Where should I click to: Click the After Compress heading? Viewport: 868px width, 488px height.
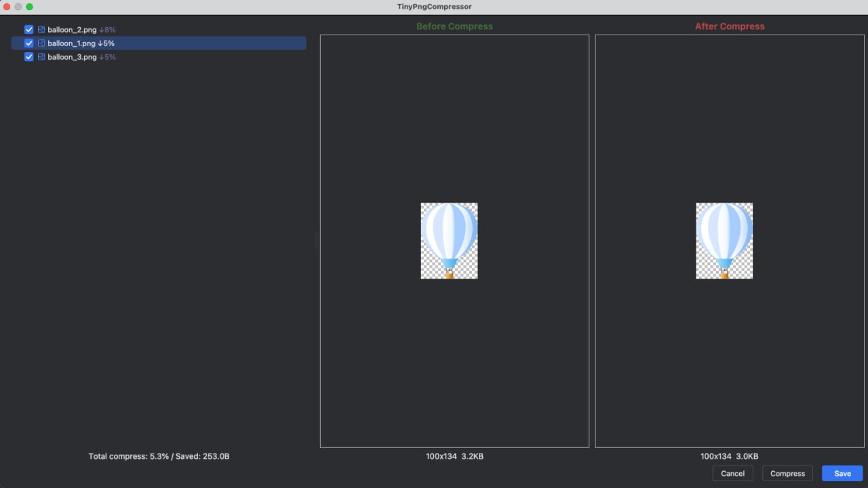pyautogui.click(x=730, y=26)
